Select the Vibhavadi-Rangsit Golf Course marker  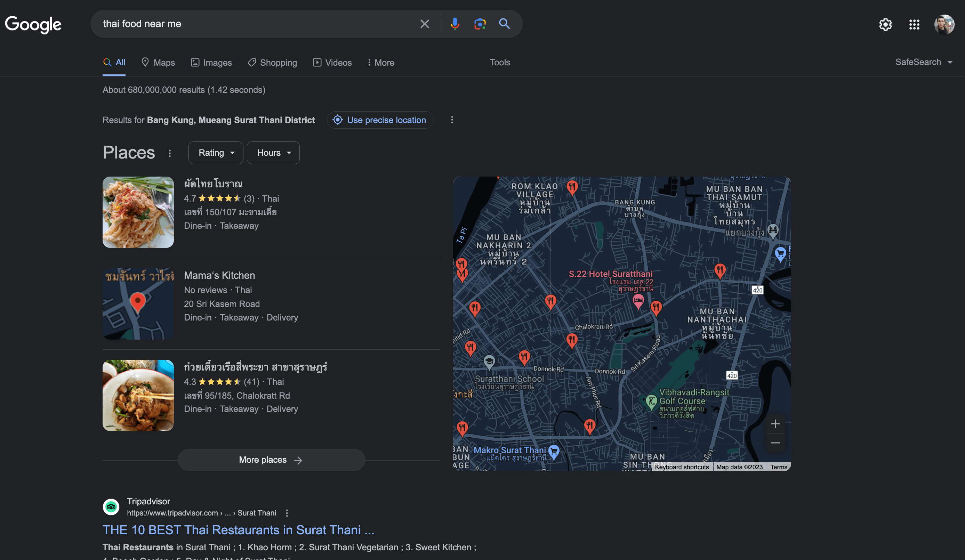(x=651, y=402)
